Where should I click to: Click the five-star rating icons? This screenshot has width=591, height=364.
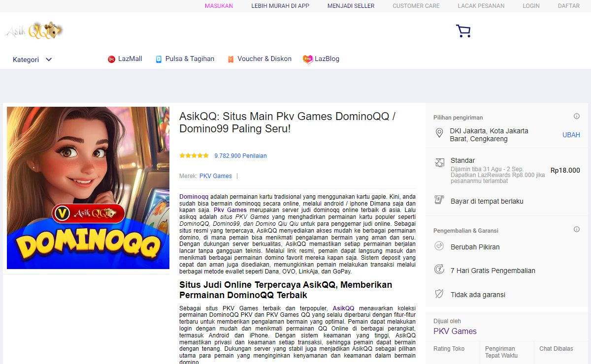point(194,155)
